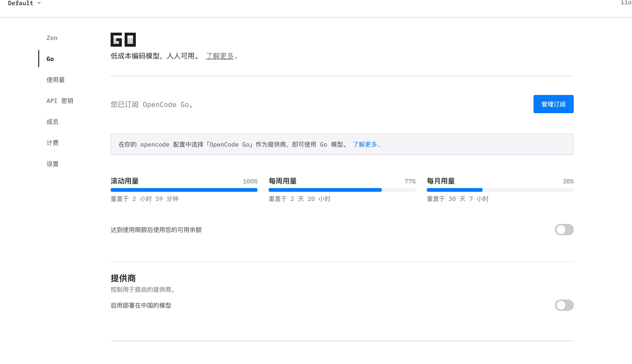
Task: Click 重置于 30 天 7 小时 text
Action: click(x=457, y=199)
